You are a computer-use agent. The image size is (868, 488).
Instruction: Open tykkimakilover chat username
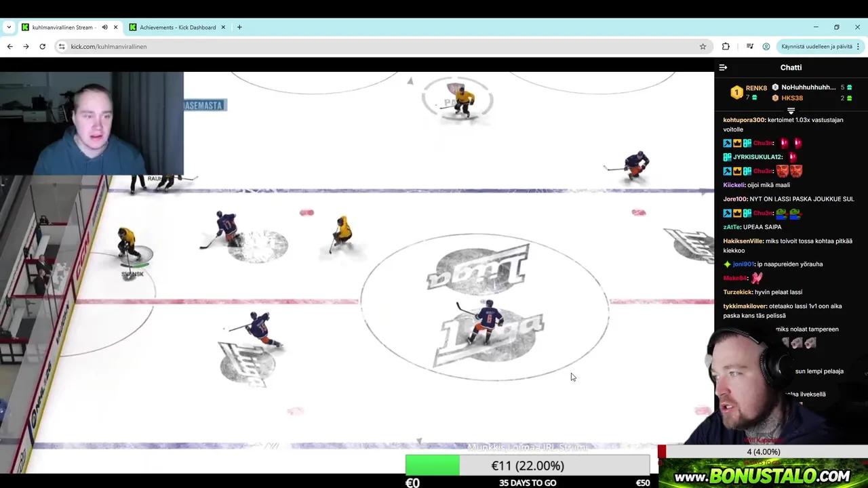coord(745,306)
